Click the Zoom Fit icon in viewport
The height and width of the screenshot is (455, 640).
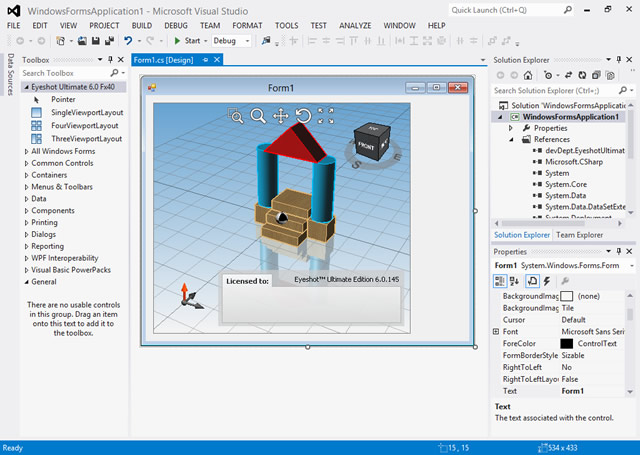326,116
